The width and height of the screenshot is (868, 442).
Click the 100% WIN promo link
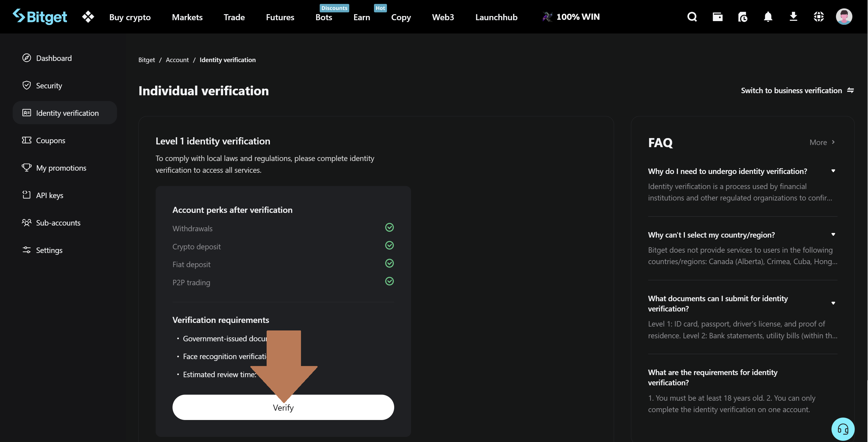point(571,17)
